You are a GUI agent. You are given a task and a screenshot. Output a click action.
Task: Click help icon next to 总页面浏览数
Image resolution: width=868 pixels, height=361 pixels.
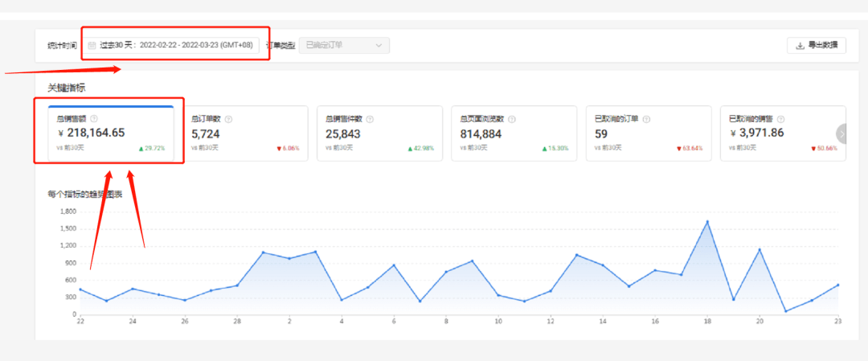(511, 119)
